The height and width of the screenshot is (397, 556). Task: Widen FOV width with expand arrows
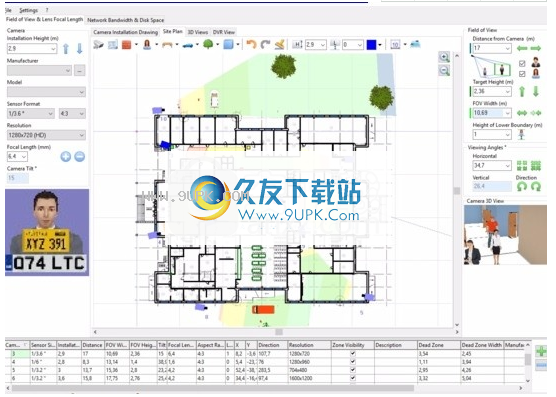tap(522, 113)
